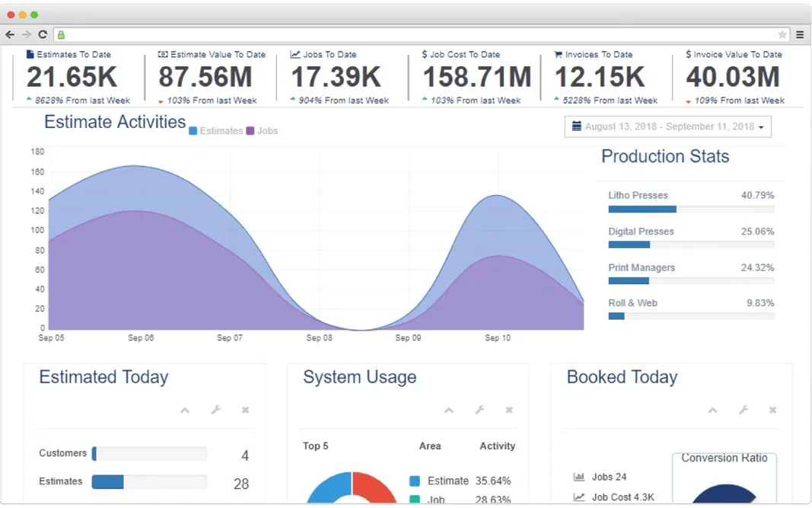Collapse the Estimated Today panel
Viewport: 812px width, 508px height.
(x=184, y=410)
